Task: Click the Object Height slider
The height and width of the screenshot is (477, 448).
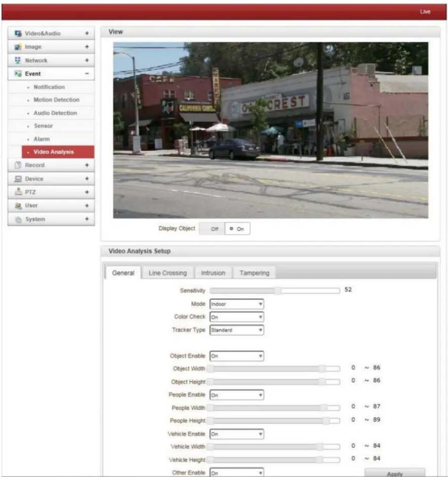Action: click(273, 382)
